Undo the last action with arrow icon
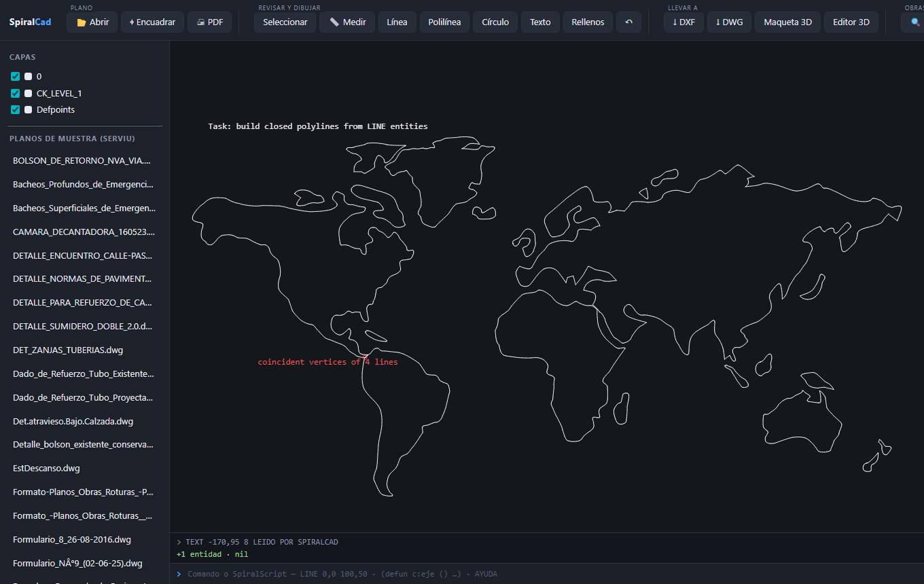Image resolution: width=924 pixels, height=584 pixels. 628,22
